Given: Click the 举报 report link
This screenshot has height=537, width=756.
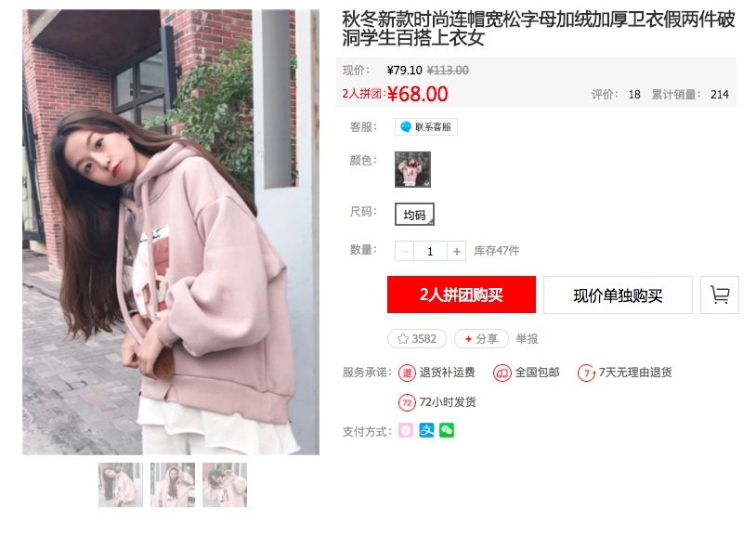Looking at the screenshot, I should coord(527,339).
